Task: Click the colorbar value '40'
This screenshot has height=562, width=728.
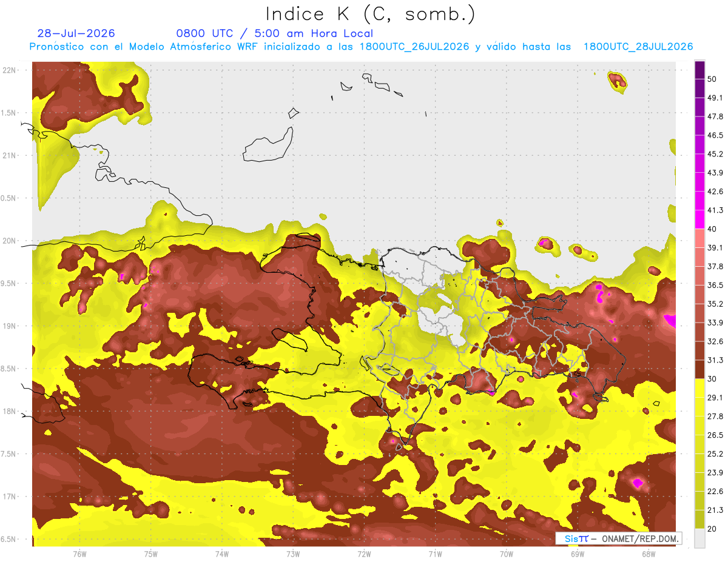Action: (x=712, y=229)
